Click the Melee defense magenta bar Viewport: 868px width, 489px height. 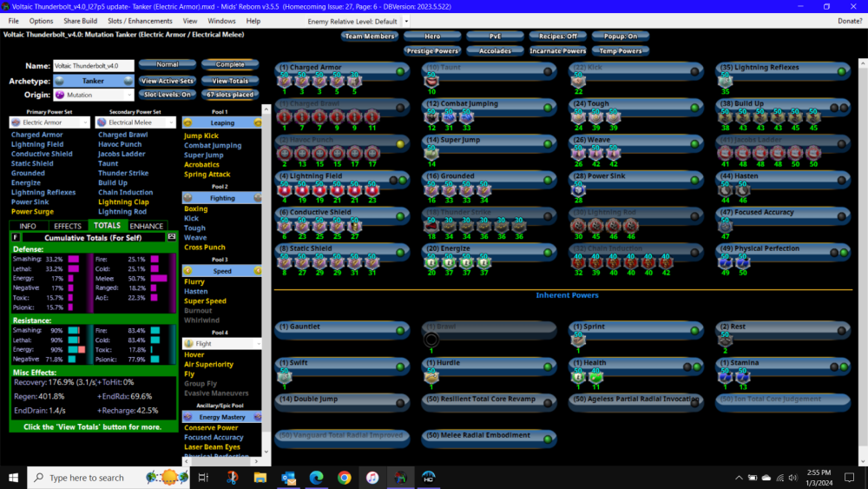(158, 279)
